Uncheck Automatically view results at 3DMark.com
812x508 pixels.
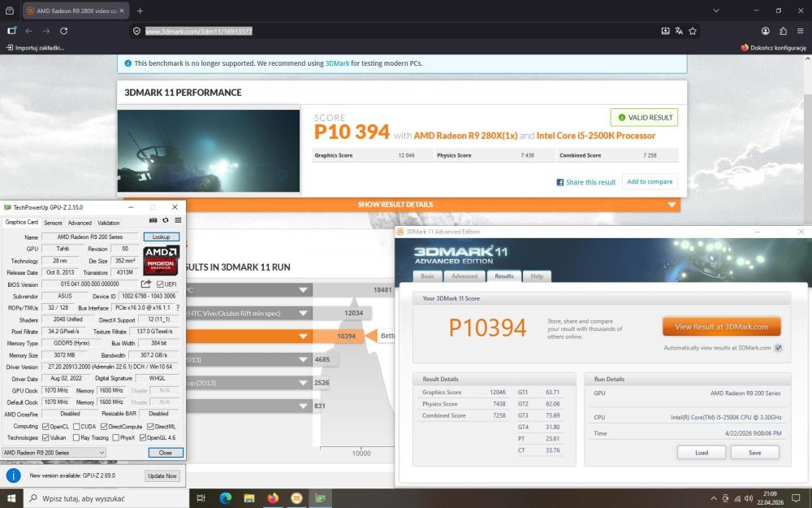(x=778, y=348)
